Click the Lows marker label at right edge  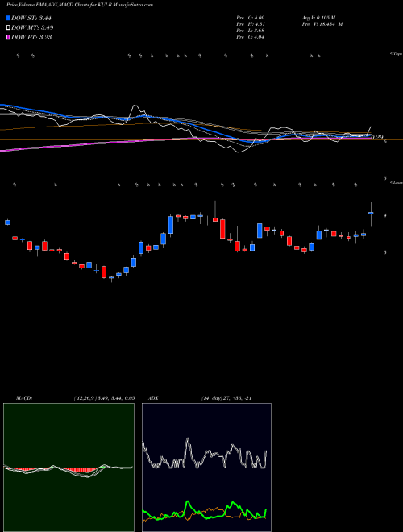coord(397,182)
